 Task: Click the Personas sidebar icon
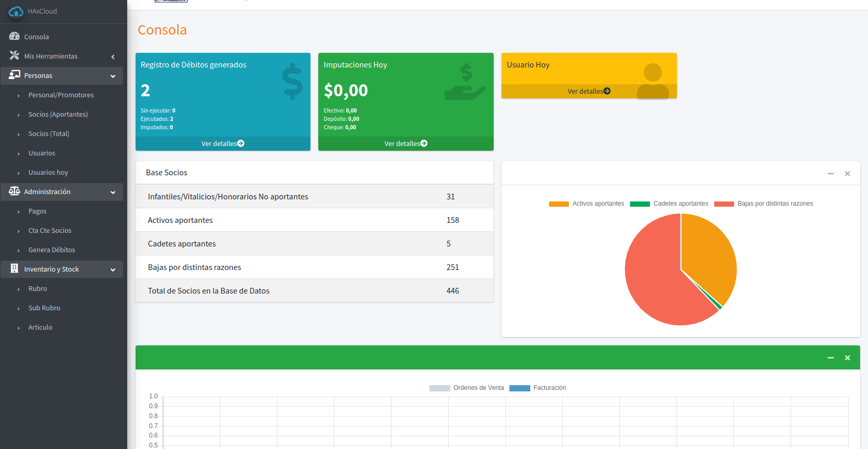click(14, 75)
